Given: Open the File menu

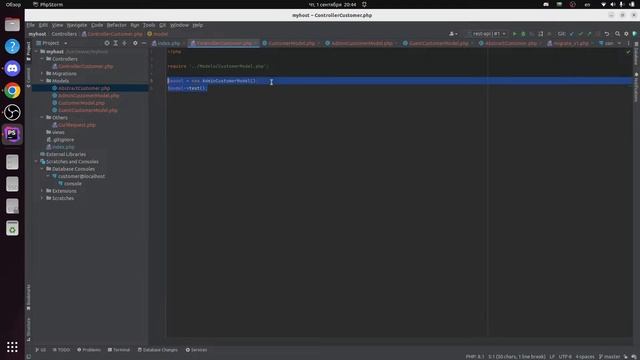Looking at the screenshot, I should 31,25.
